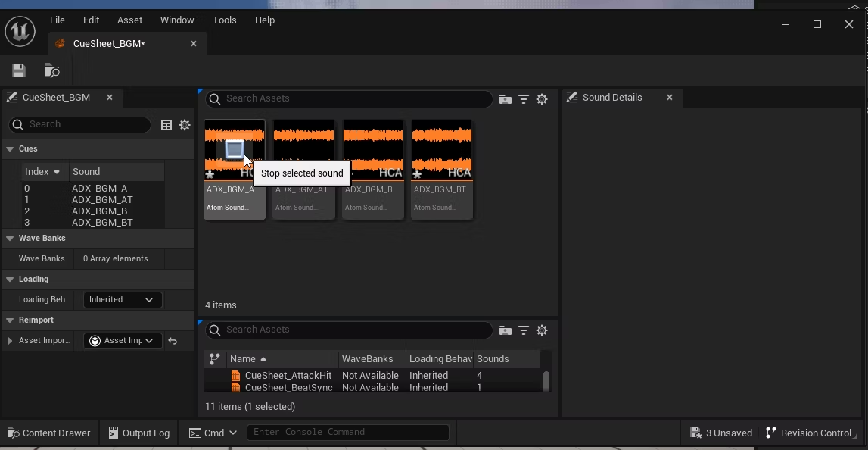Select the ADX_BGM_BT sound thumbnail
Image resolution: width=868 pixels, height=450 pixels.
tap(442, 169)
